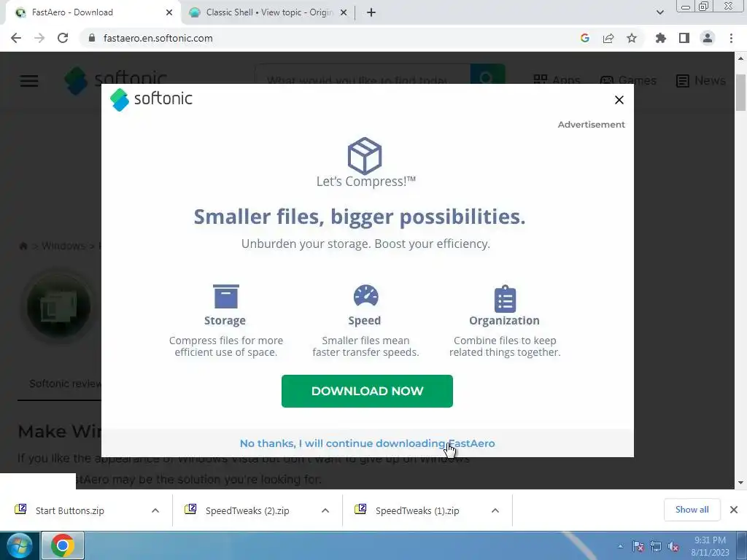The height and width of the screenshot is (560, 747).
Task: Open Chrome extensions puzzle icon
Action: pyautogui.click(x=660, y=38)
